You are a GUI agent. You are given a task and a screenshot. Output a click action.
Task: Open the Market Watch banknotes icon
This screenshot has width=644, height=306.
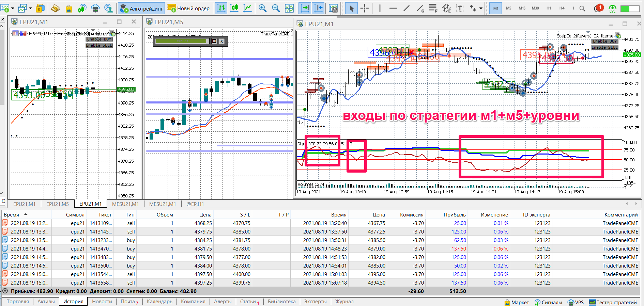(55, 8)
